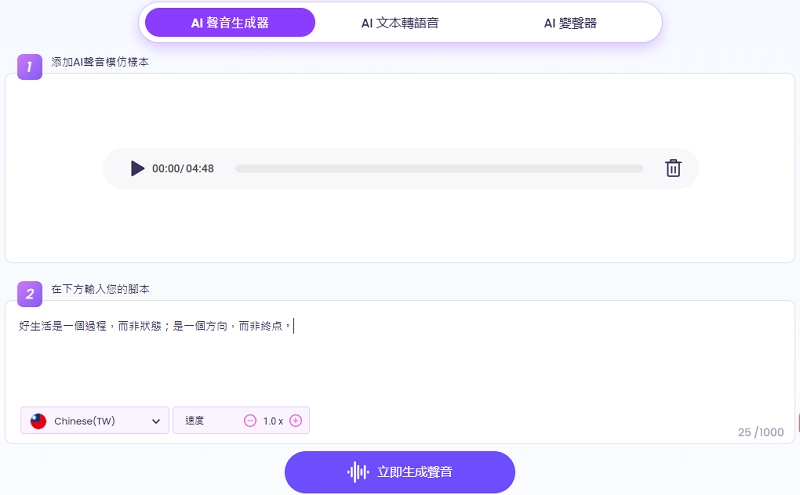Open the AI 變聲器 tab
The height and width of the screenshot is (495, 800).
coord(570,22)
